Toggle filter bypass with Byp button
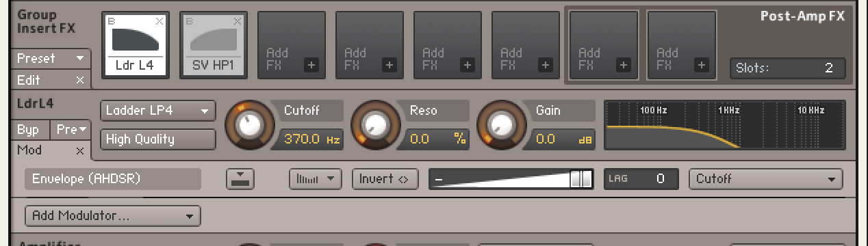Viewport: 868px width, 246px height. coord(29,129)
